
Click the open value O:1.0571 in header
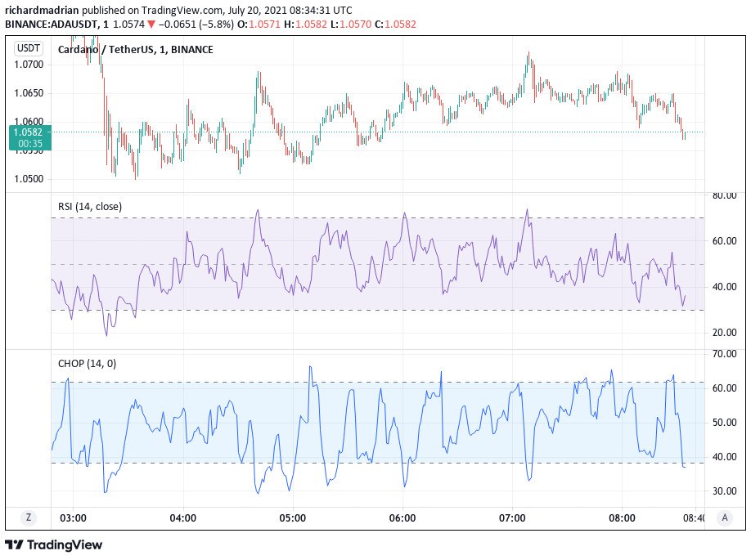[x=259, y=24]
